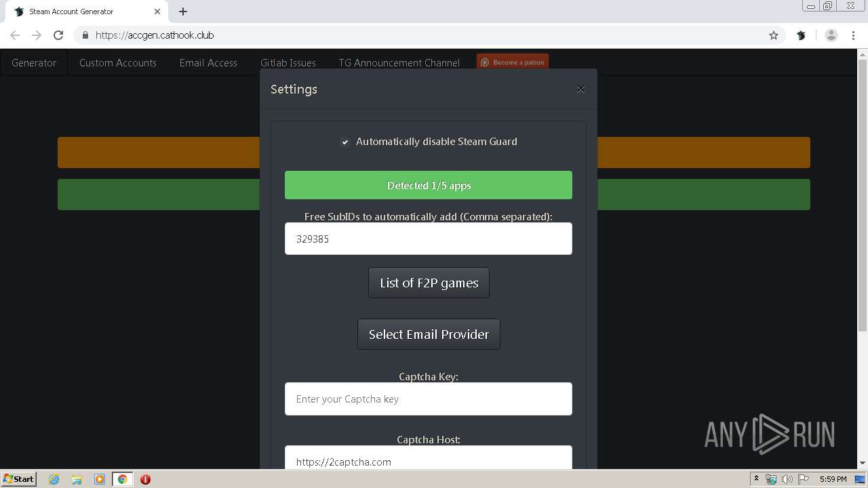Open the Generator nav item
The image size is (868, 488).
(34, 62)
